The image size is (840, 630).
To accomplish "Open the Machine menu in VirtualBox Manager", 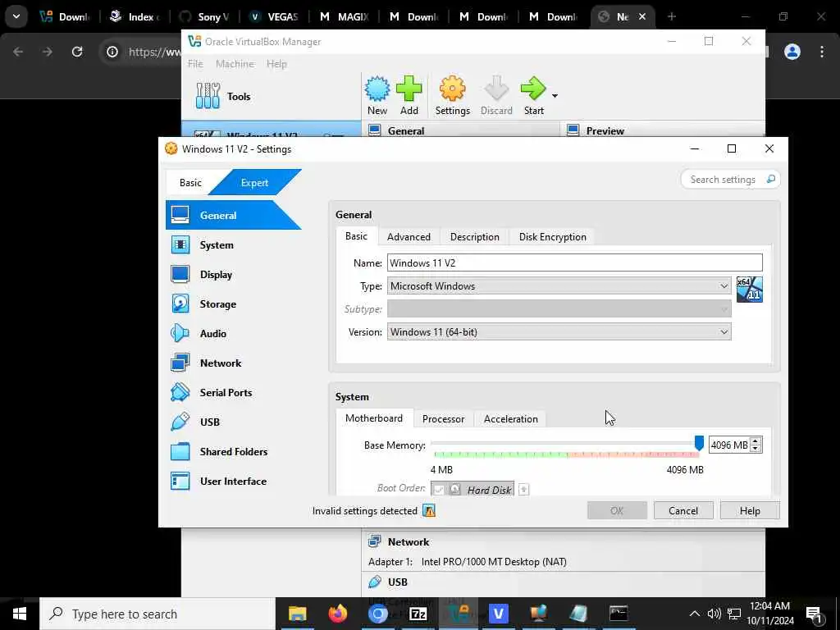I will 235,64.
